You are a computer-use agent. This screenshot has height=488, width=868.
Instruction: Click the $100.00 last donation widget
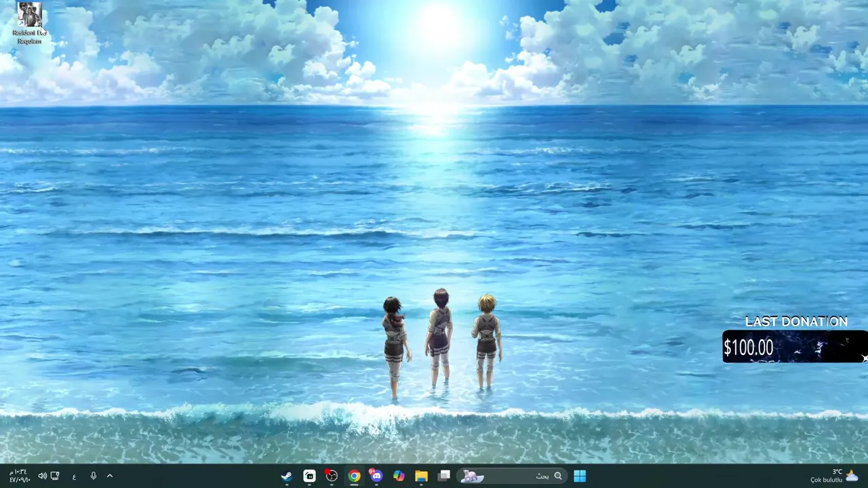click(794, 347)
